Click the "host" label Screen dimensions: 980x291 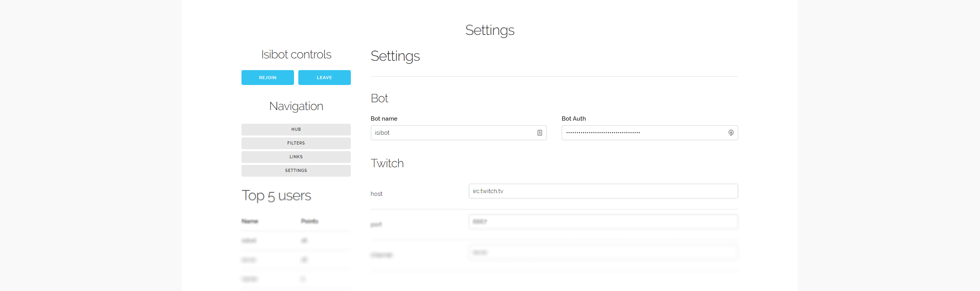[376, 194]
